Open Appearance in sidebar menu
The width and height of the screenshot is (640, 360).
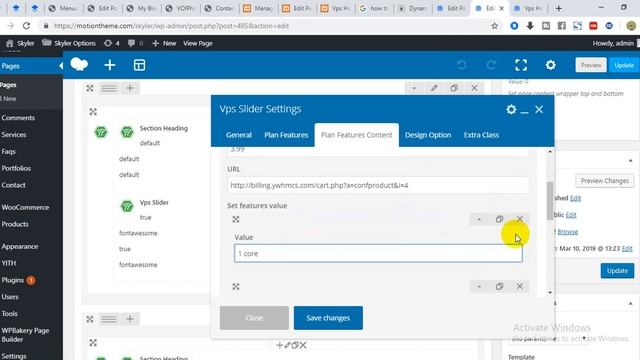(20, 247)
